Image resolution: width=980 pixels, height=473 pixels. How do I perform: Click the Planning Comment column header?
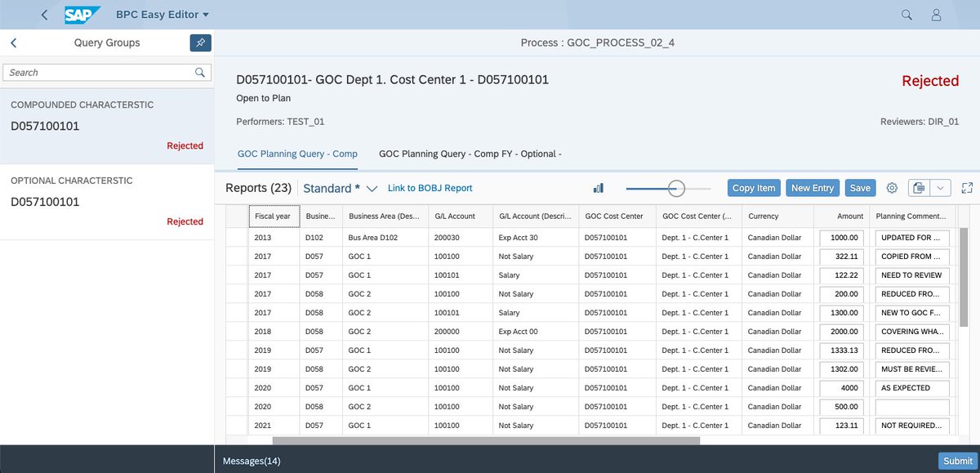(x=911, y=216)
